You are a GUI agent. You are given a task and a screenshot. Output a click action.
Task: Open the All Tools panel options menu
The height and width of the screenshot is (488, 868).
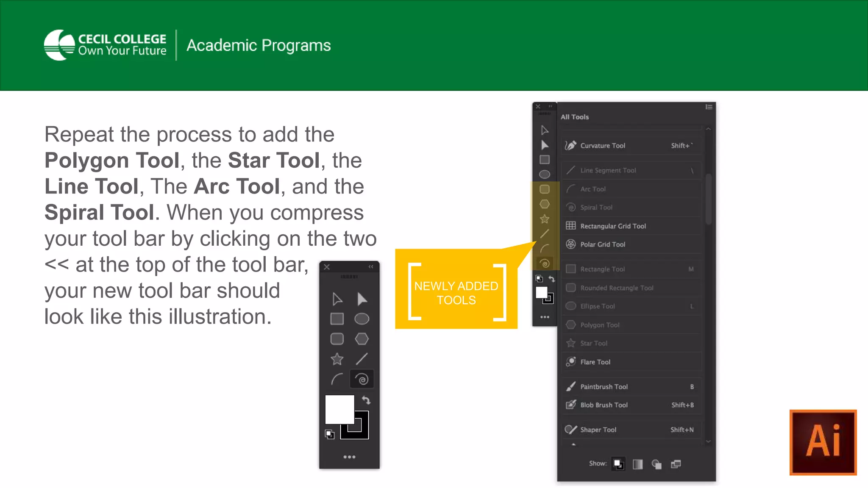[709, 107]
